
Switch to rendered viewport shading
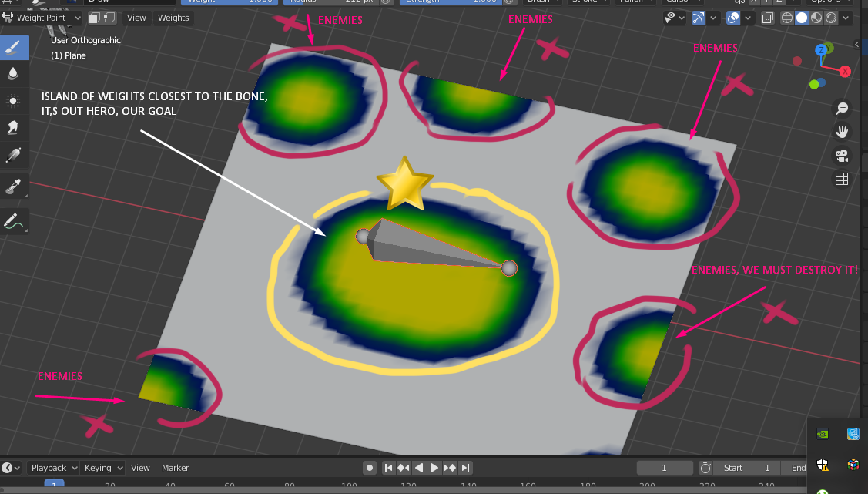pyautogui.click(x=832, y=18)
